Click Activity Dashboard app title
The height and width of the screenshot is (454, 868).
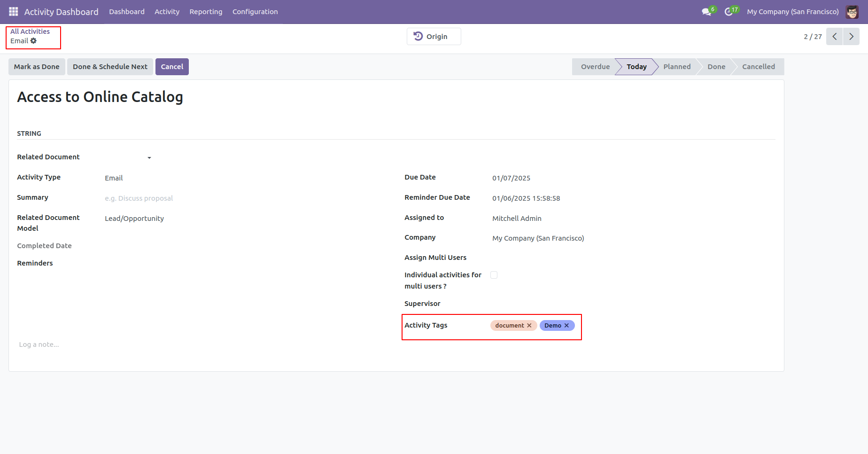coord(61,12)
